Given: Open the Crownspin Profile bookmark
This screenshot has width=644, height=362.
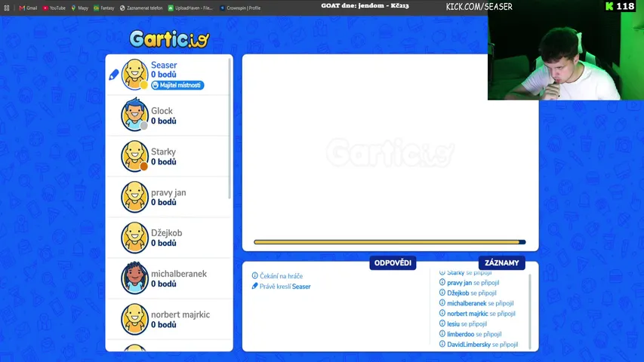Looking at the screenshot, I should click(240, 8).
